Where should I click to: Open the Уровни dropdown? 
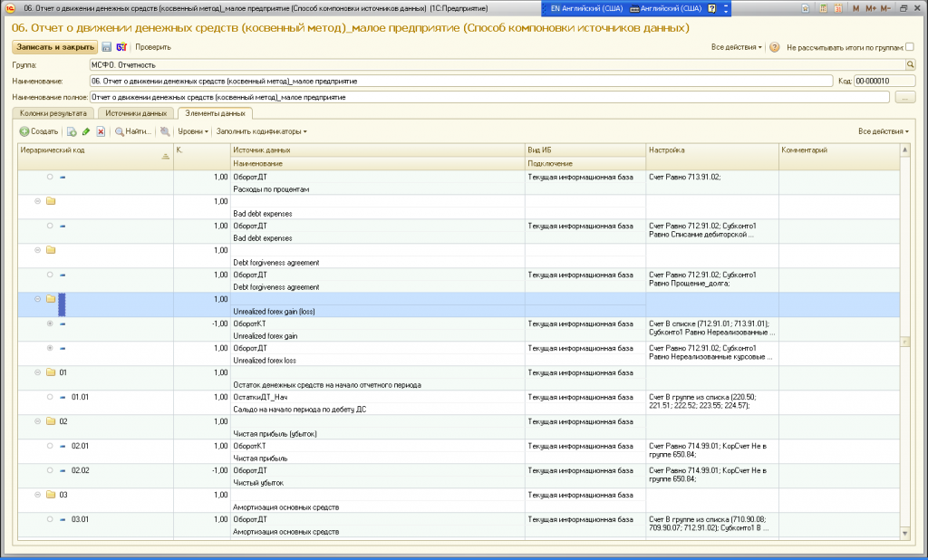(193, 131)
